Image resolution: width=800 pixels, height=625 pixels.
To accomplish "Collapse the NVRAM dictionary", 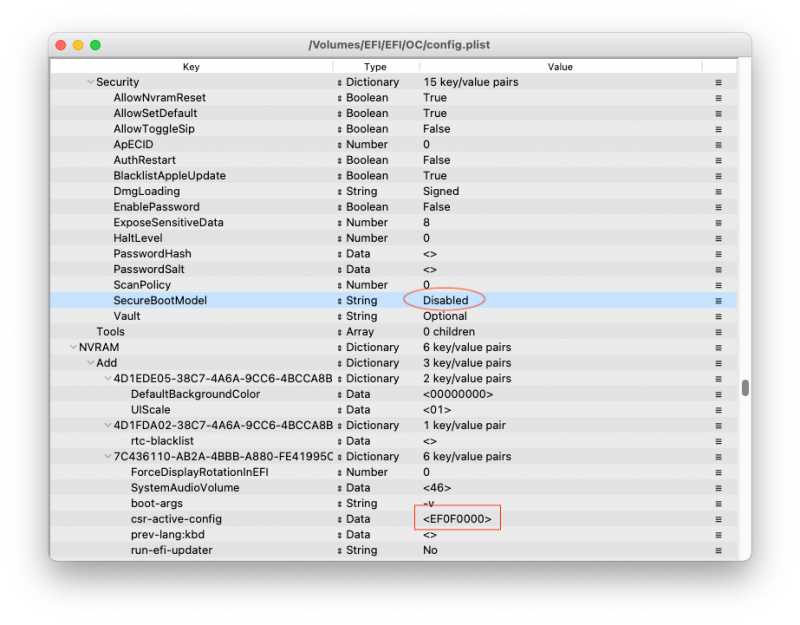I will 73,347.
